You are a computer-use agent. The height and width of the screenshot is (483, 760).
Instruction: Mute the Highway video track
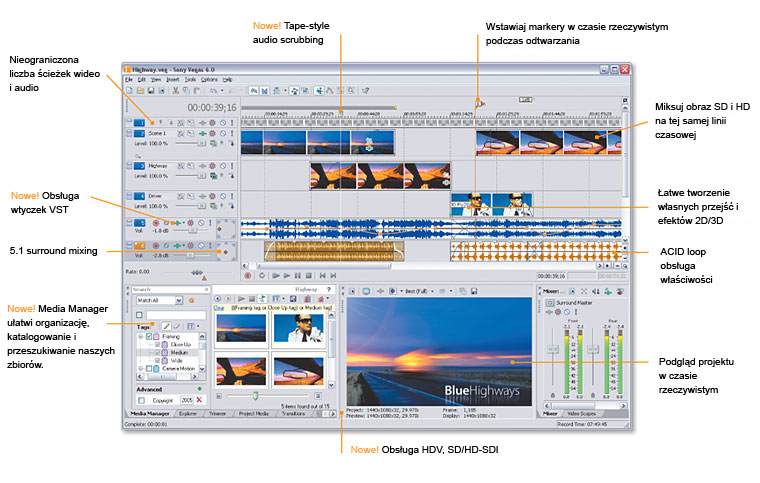[x=223, y=166]
